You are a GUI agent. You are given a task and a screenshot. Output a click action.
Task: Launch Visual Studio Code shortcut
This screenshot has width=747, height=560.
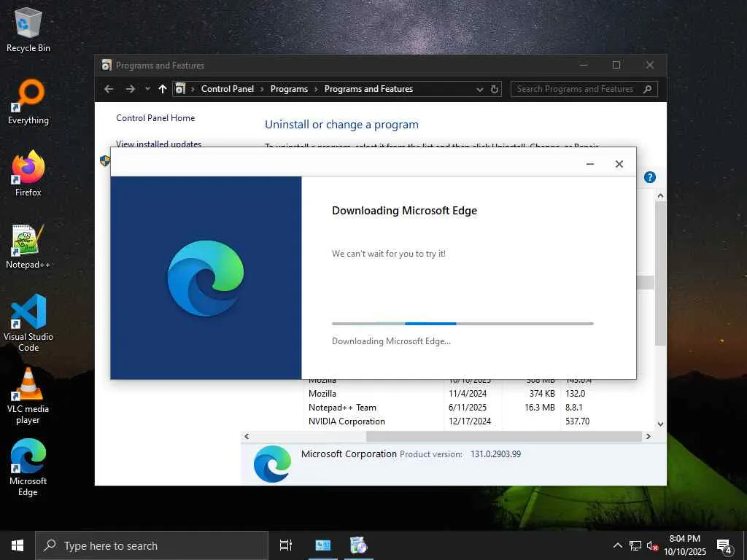pyautogui.click(x=28, y=323)
